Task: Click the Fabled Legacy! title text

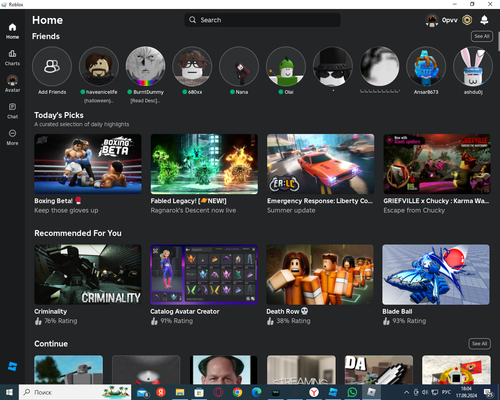Action: tap(188, 201)
